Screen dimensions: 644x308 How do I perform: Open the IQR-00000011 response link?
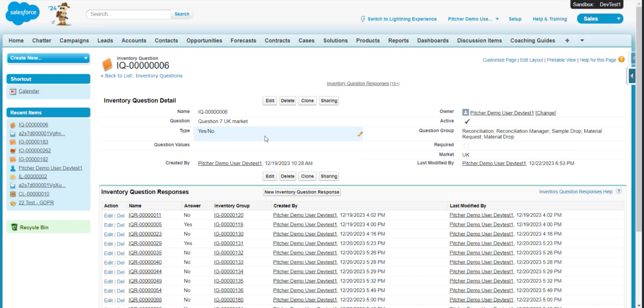click(x=145, y=215)
